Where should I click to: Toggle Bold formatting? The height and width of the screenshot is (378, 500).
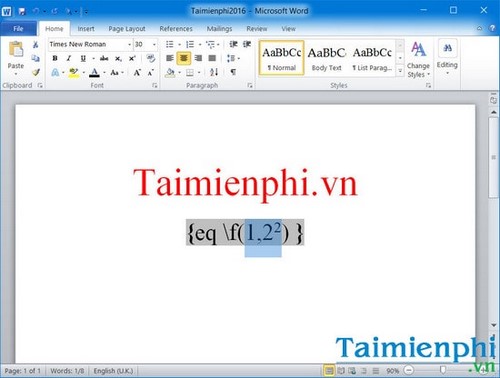pyautogui.click(x=55, y=58)
